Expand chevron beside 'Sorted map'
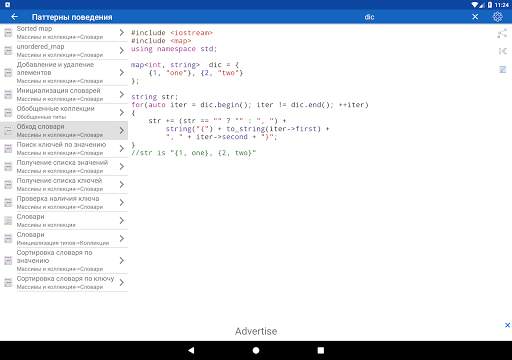 (122, 32)
